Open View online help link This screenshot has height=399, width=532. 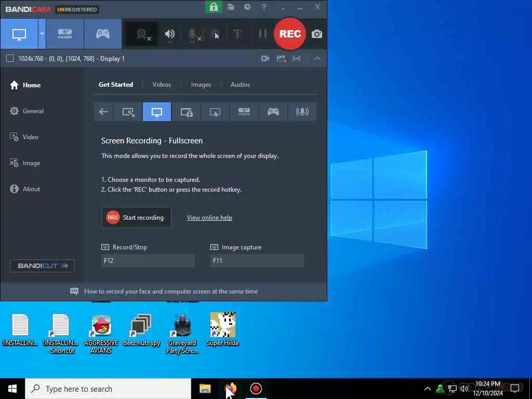point(209,218)
